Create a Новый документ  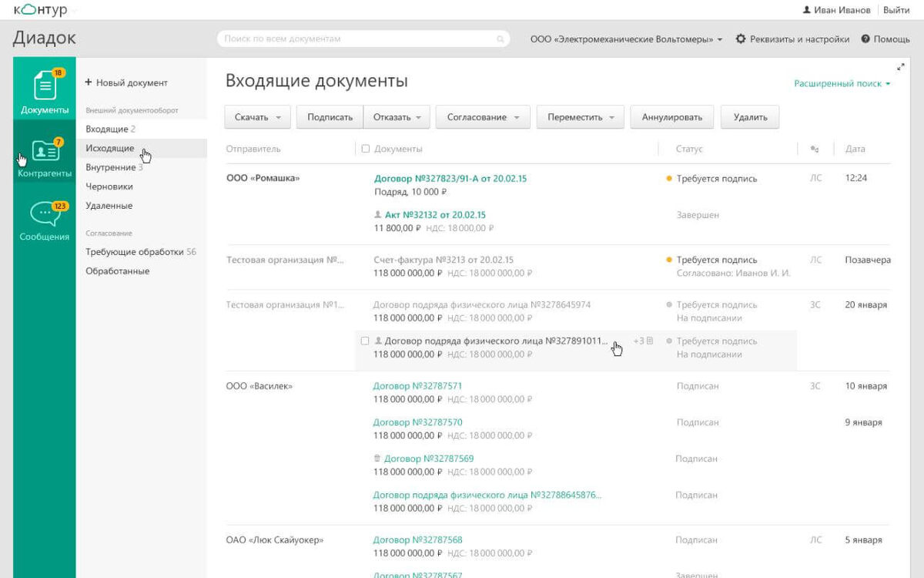[126, 82]
